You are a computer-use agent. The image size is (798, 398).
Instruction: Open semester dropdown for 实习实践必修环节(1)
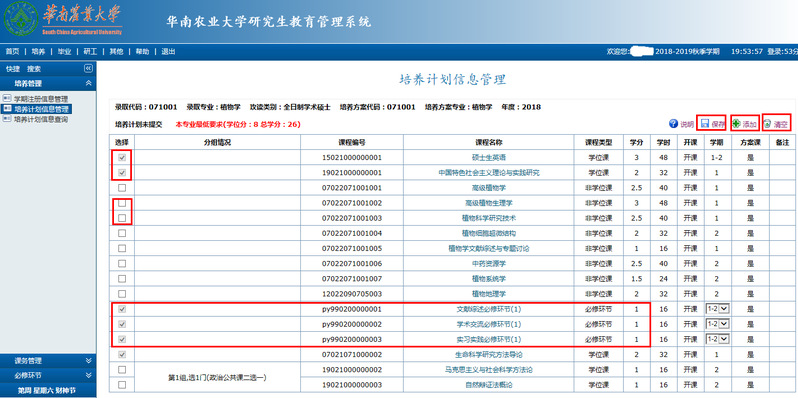click(x=718, y=339)
